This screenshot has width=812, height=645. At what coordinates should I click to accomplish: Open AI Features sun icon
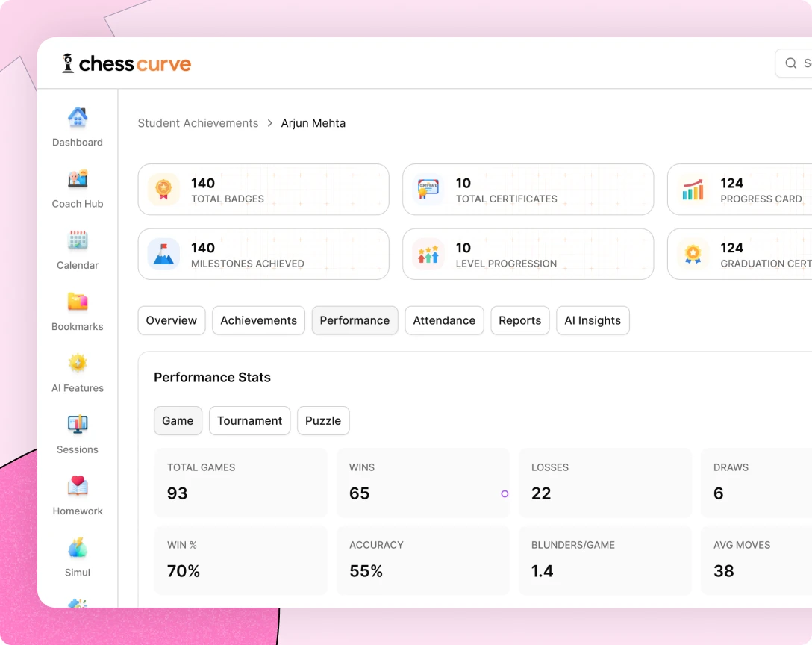click(78, 363)
